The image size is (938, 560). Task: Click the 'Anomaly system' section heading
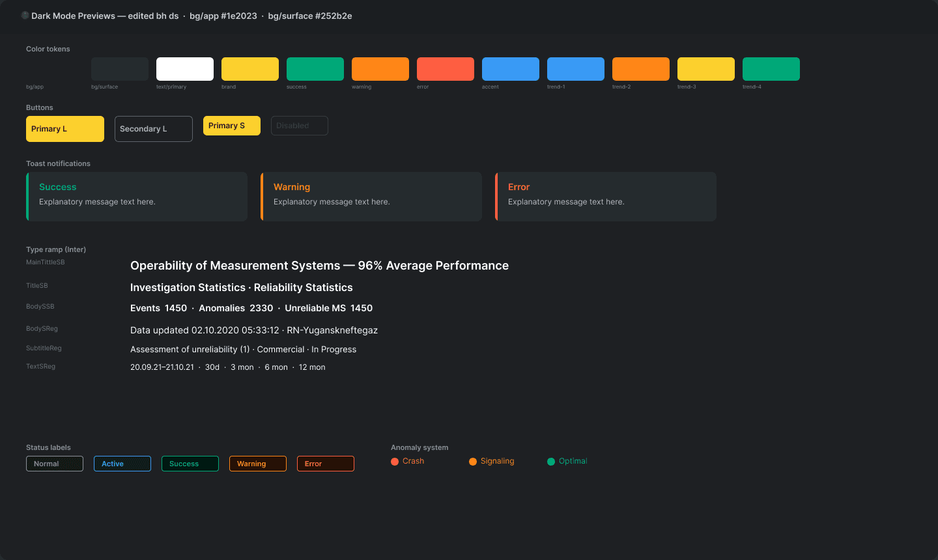coord(419,447)
